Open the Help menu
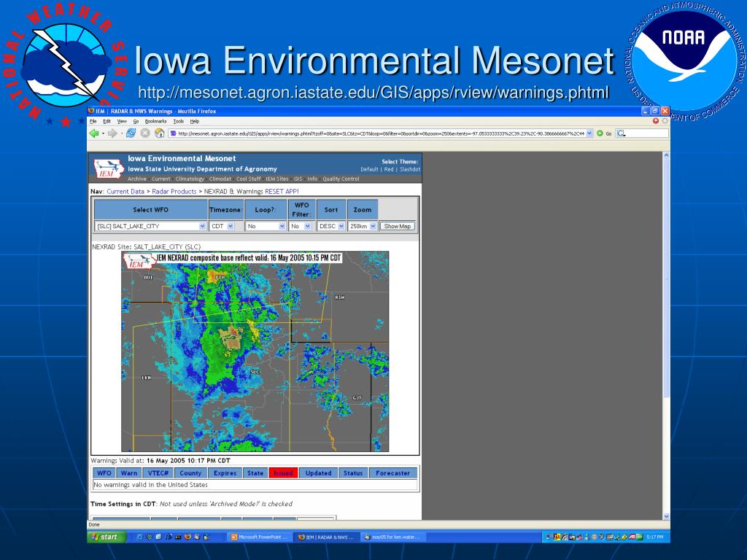 (194, 122)
